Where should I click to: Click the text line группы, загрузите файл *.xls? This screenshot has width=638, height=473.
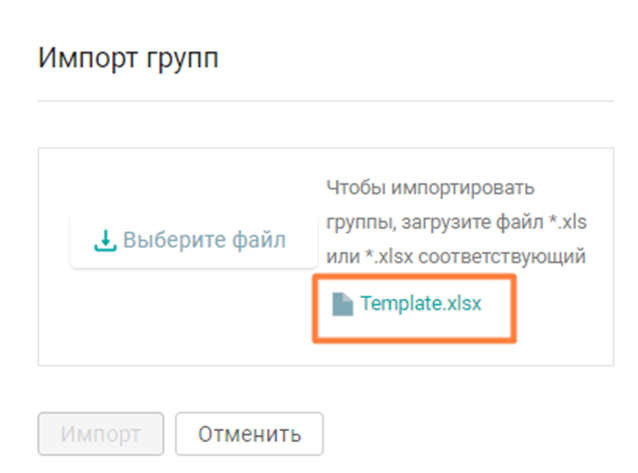click(457, 223)
